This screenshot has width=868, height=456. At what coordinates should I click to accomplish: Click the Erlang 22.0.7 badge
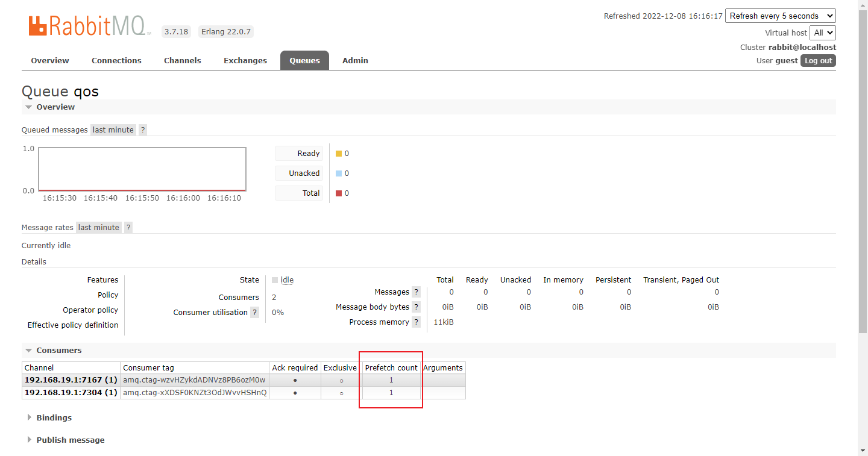pos(225,32)
